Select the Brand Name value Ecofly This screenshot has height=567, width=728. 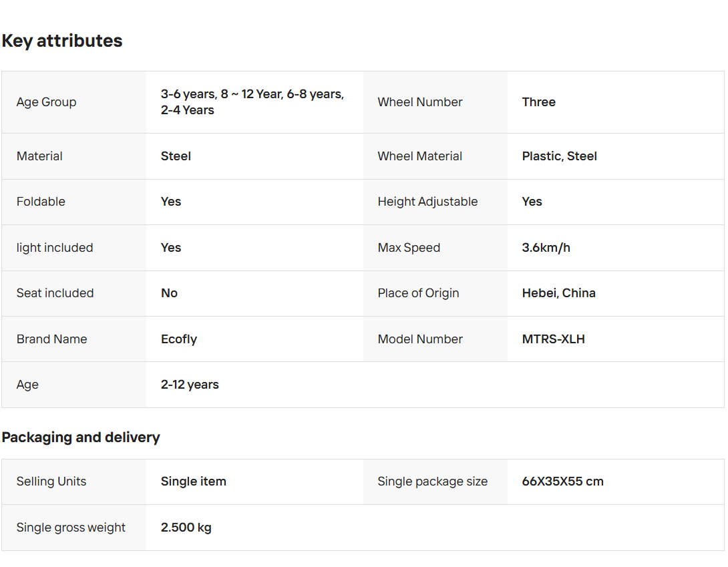(178, 339)
